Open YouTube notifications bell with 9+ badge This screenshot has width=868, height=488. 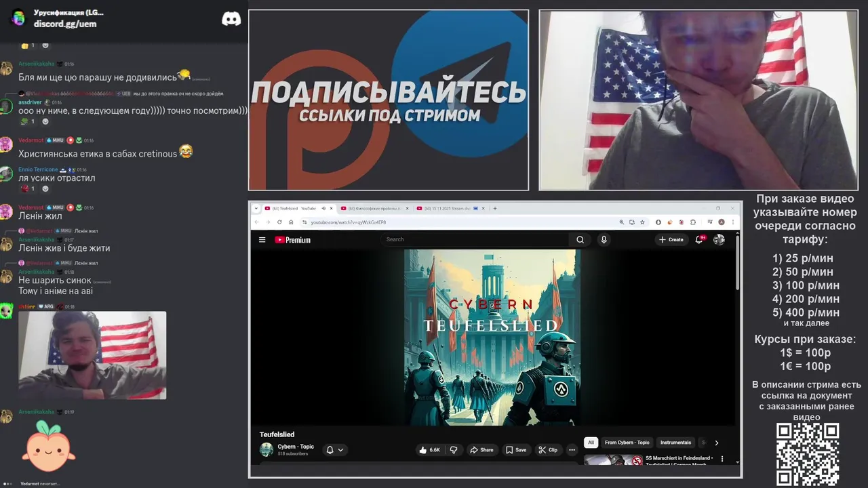[x=699, y=239]
